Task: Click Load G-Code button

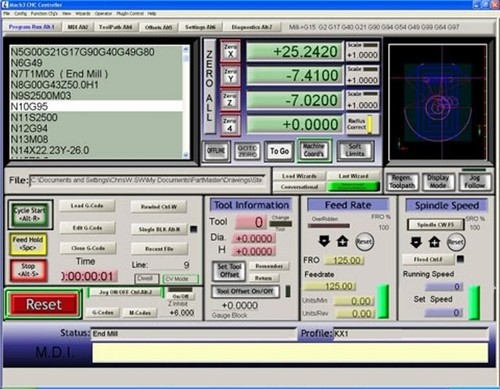Action: (x=87, y=206)
